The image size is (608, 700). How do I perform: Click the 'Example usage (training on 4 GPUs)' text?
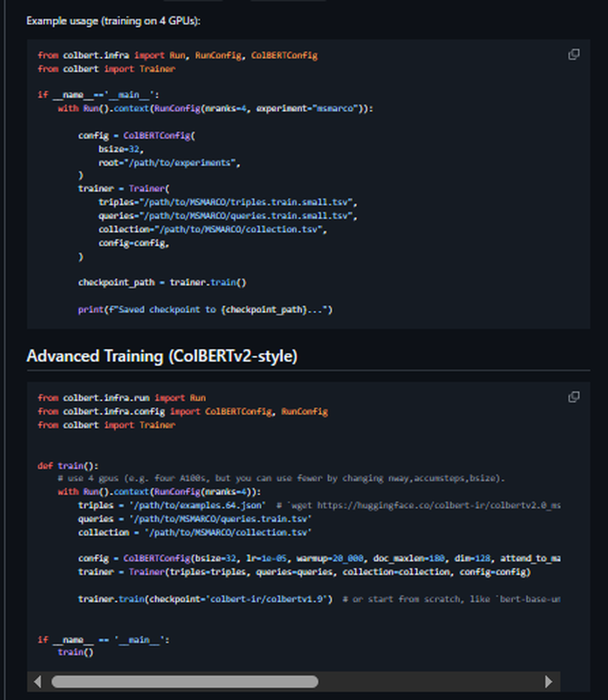[x=113, y=21]
